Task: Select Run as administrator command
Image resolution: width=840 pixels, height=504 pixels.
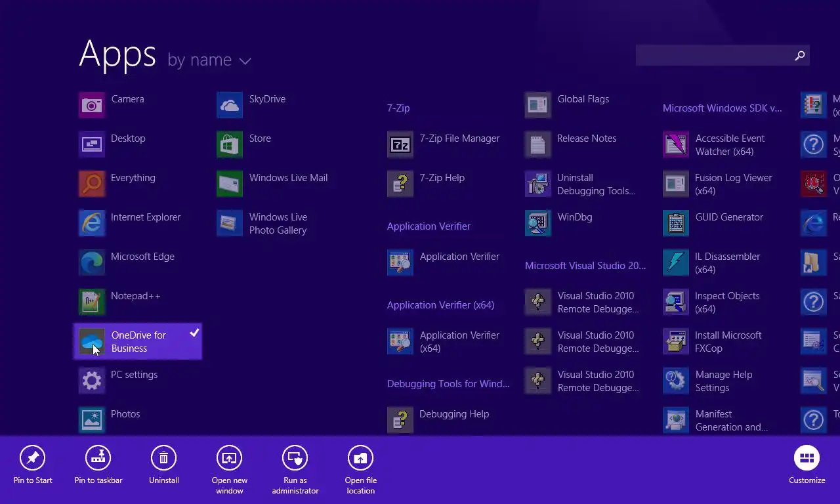Action: [295, 470]
